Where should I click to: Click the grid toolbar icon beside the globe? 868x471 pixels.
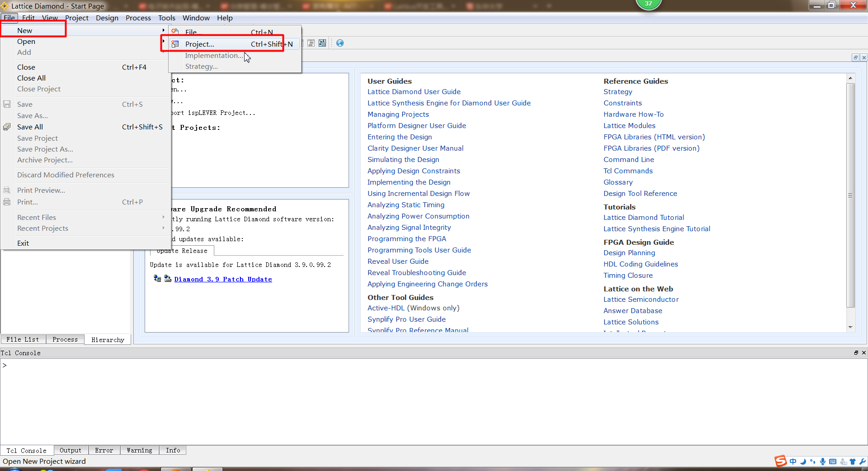click(x=322, y=43)
